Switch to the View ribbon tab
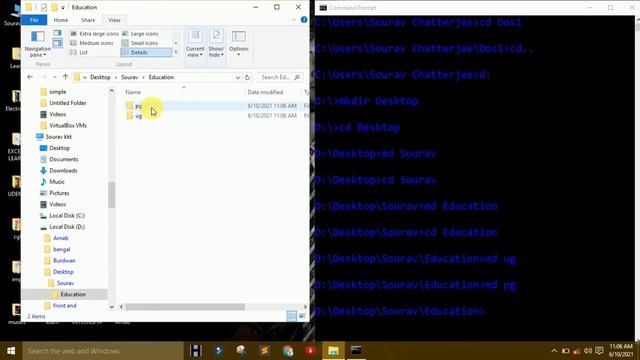Viewport: 640px width, 360px height. tap(114, 20)
